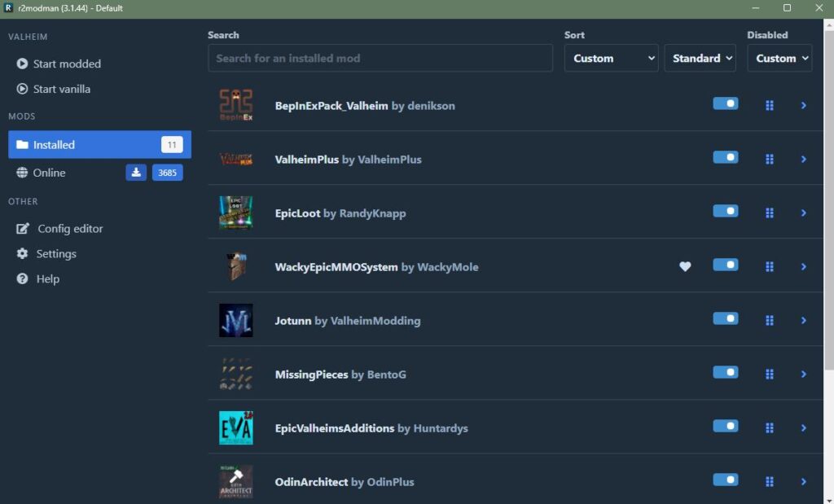Click the EpicLoot mod thumbnail icon
This screenshot has height=504, width=834.
[235, 213]
